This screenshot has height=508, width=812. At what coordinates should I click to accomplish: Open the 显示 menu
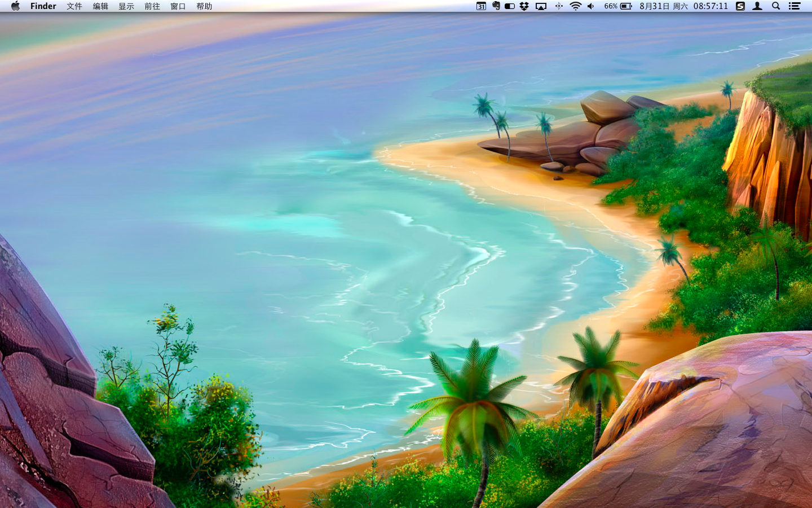pos(126,6)
